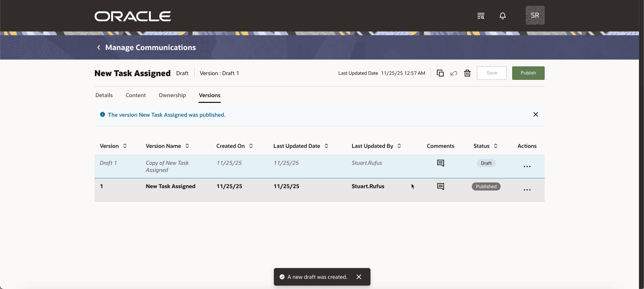Click the green Publish button
This screenshot has width=644, height=289.
click(528, 73)
